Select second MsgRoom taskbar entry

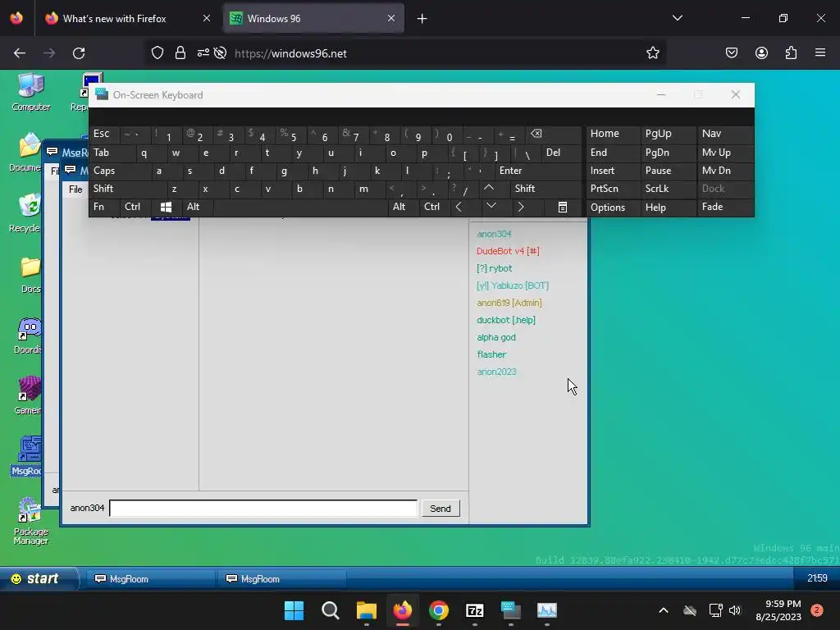[281, 579]
